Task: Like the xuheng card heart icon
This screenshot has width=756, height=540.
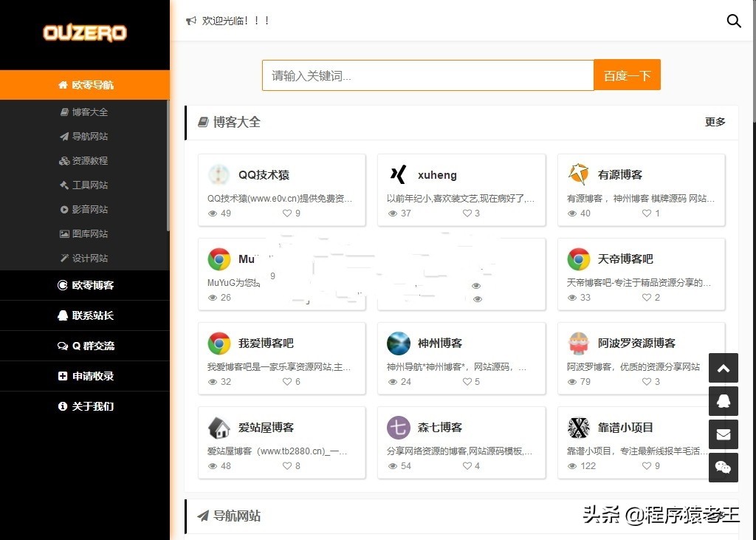Action: [x=467, y=213]
